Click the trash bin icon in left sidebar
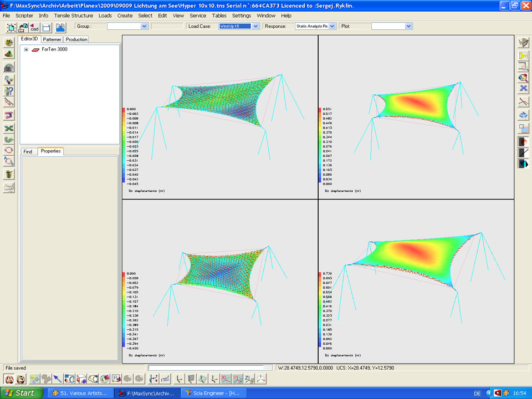This screenshot has height=399, width=532. click(9, 174)
